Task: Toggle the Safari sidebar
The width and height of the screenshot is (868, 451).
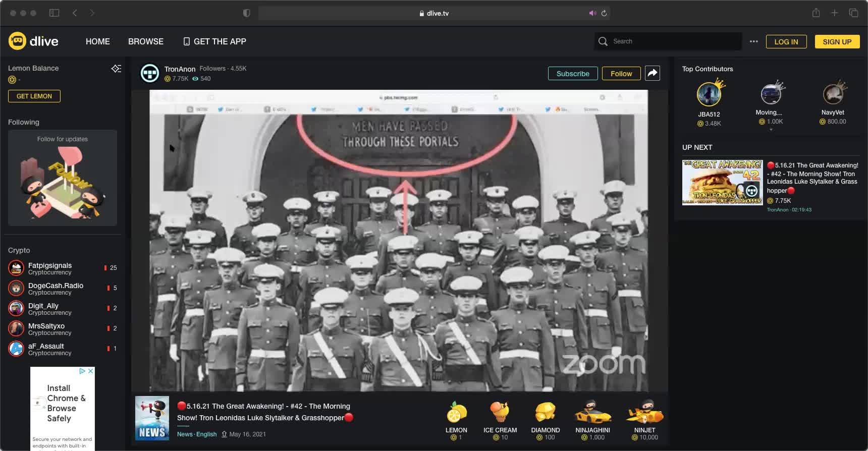Action: click(x=54, y=13)
